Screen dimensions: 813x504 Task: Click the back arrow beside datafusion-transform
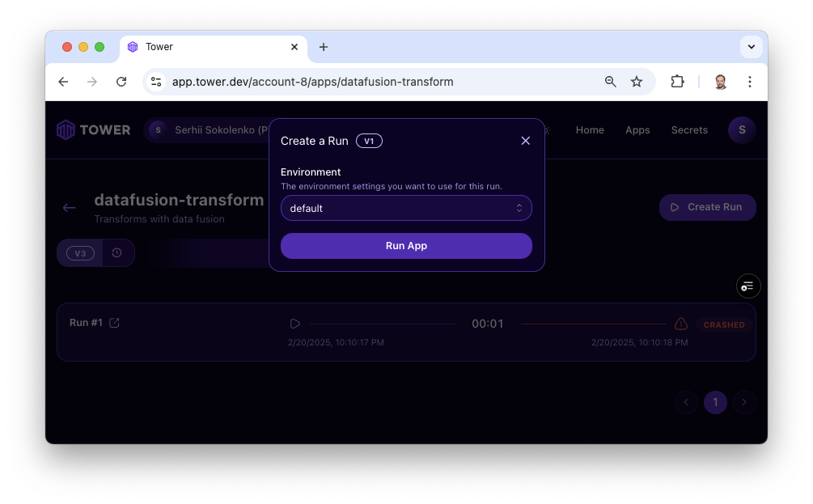[x=69, y=208]
